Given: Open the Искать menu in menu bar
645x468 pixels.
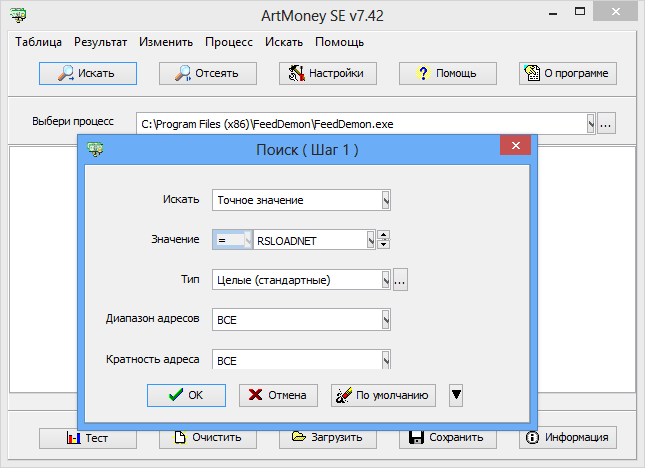Looking at the screenshot, I should tap(284, 42).
